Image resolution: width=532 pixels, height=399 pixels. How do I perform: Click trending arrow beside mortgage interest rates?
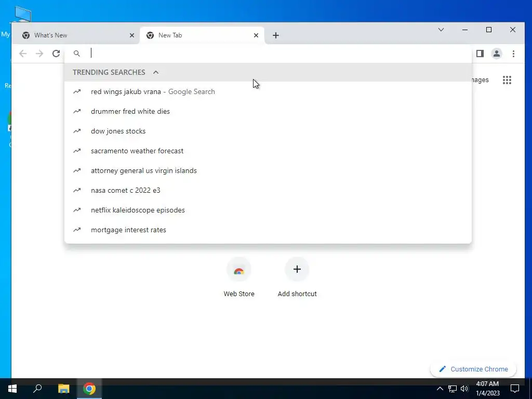(77, 230)
